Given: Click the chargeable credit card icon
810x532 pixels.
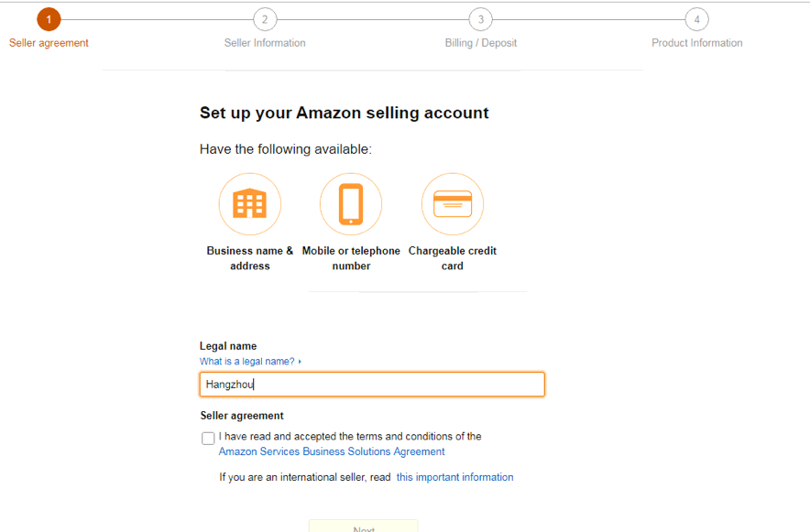Looking at the screenshot, I should 453,203.
